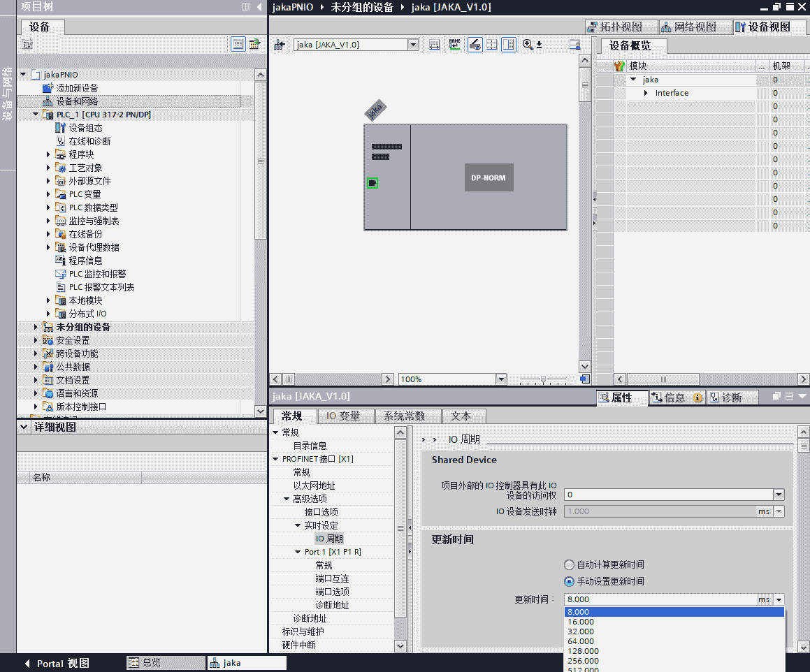The height and width of the screenshot is (672, 810).
Task: Open the jaka device selector dropdown
Action: (413, 45)
